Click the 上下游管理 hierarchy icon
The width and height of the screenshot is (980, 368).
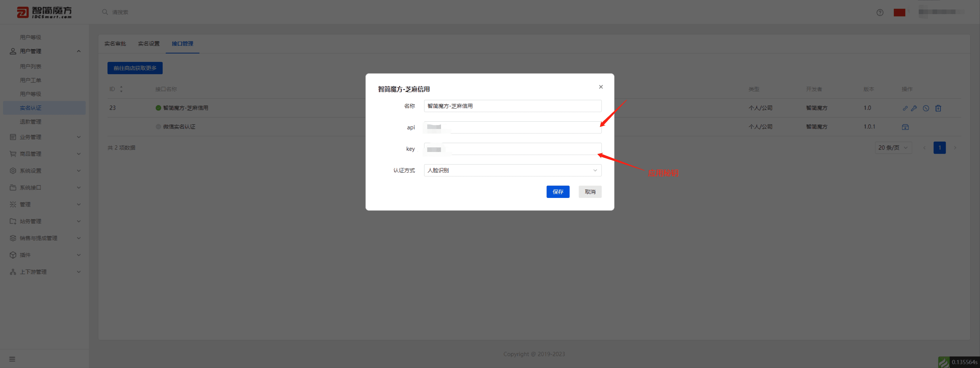(13, 272)
